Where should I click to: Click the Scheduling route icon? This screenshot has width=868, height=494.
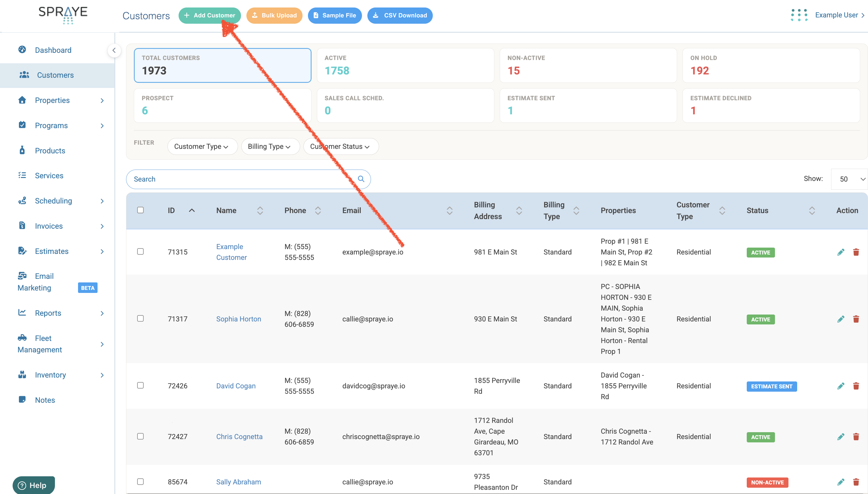[x=22, y=200]
